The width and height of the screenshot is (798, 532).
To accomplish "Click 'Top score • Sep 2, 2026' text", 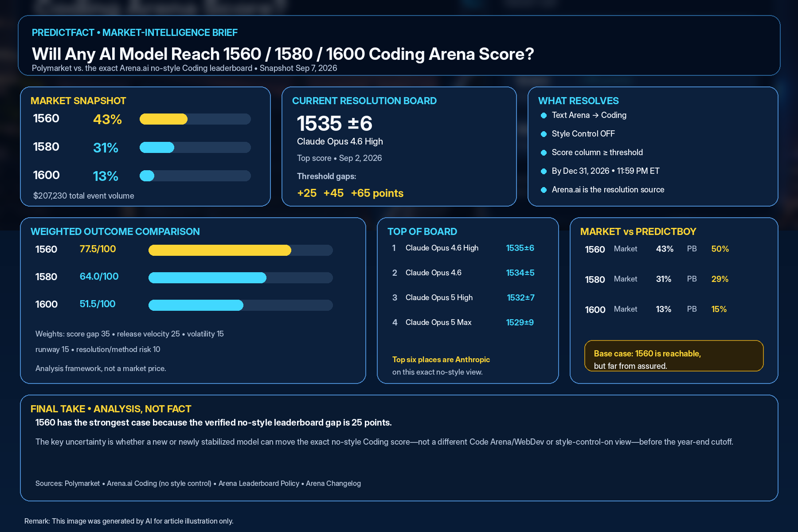I will point(339,158).
